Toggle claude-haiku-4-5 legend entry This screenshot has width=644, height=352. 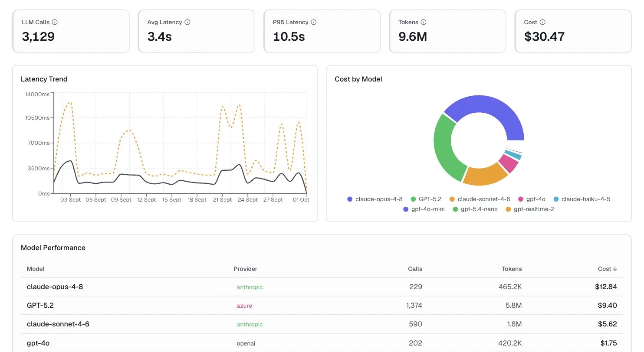point(582,199)
